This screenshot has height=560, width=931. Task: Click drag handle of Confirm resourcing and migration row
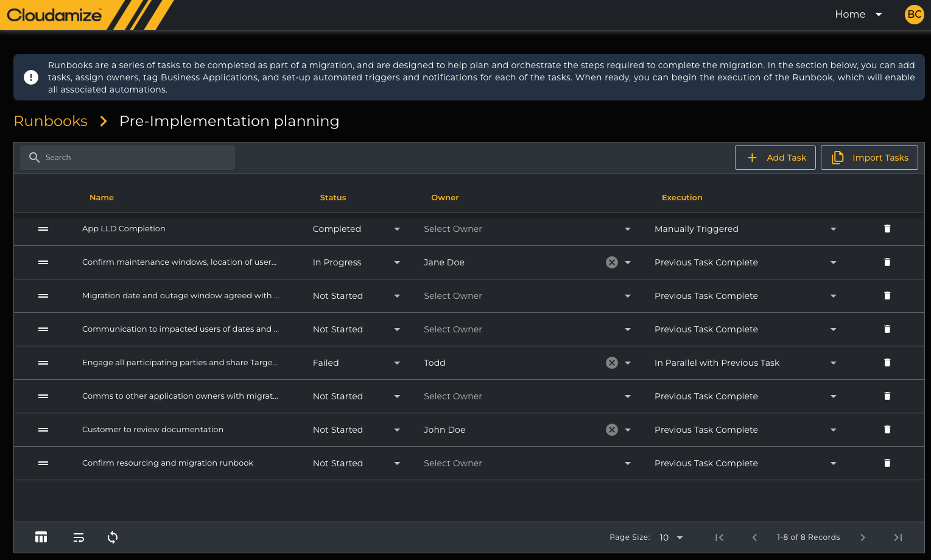[x=43, y=463]
